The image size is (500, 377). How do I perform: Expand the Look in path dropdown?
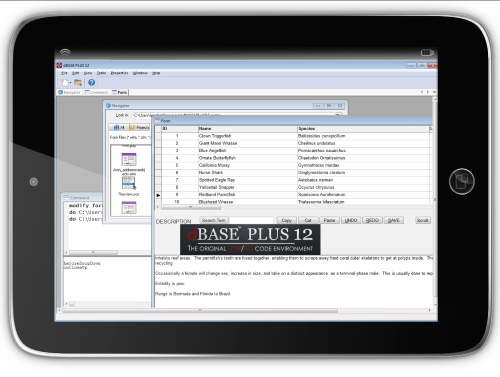point(339,115)
